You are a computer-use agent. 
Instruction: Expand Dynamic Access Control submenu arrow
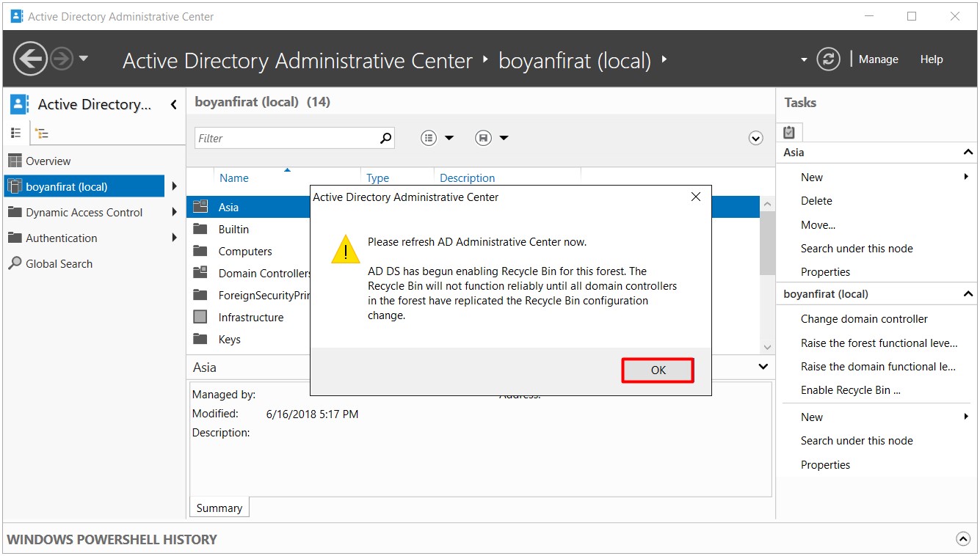(x=174, y=212)
